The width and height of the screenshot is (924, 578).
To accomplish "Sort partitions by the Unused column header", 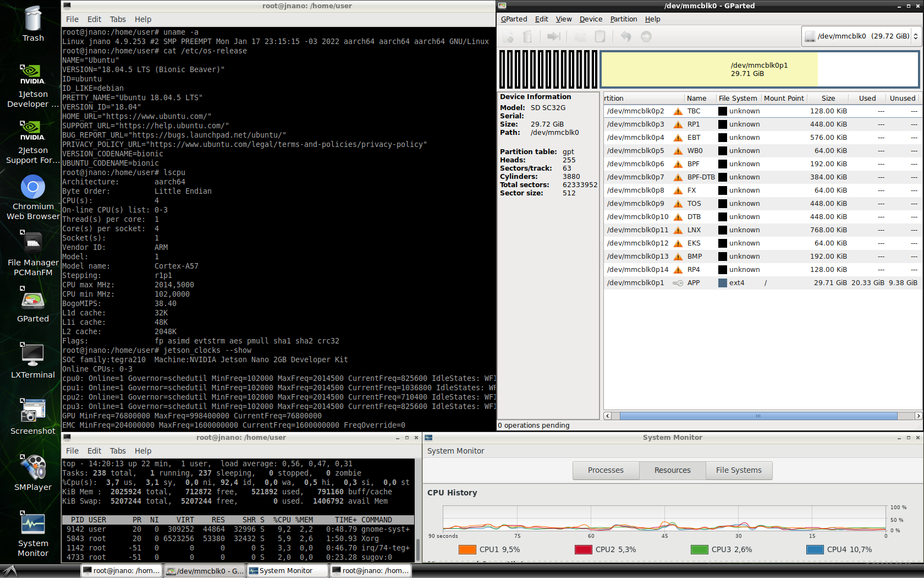I will click(x=903, y=99).
